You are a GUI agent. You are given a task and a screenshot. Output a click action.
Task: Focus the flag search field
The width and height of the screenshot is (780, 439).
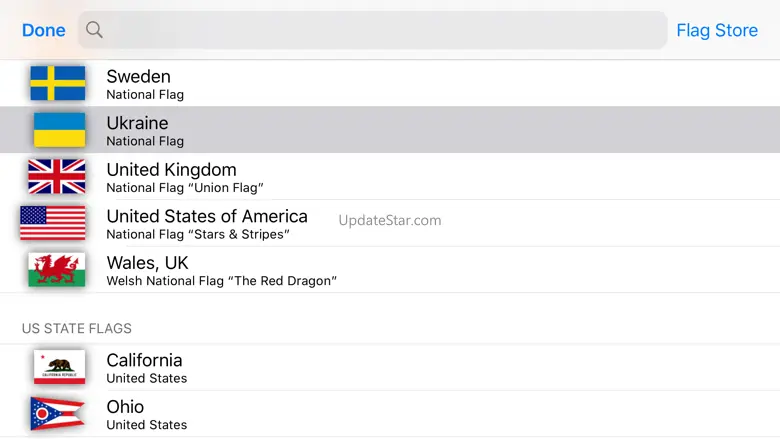click(x=385, y=30)
